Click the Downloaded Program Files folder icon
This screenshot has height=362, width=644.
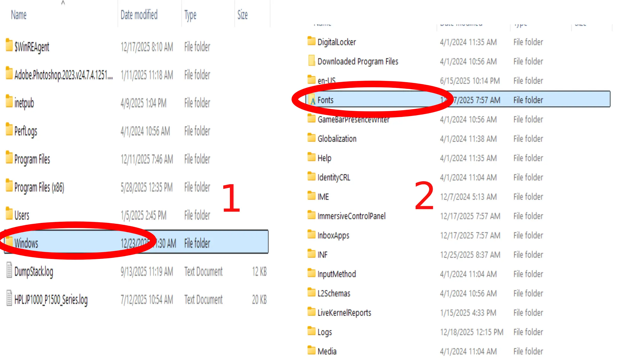tap(311, 61)
